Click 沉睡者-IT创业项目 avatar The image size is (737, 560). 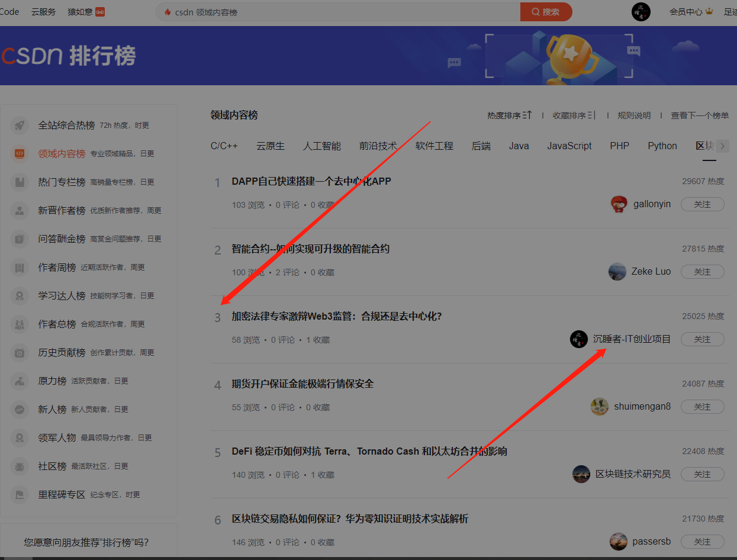click(x=579, y=339)
